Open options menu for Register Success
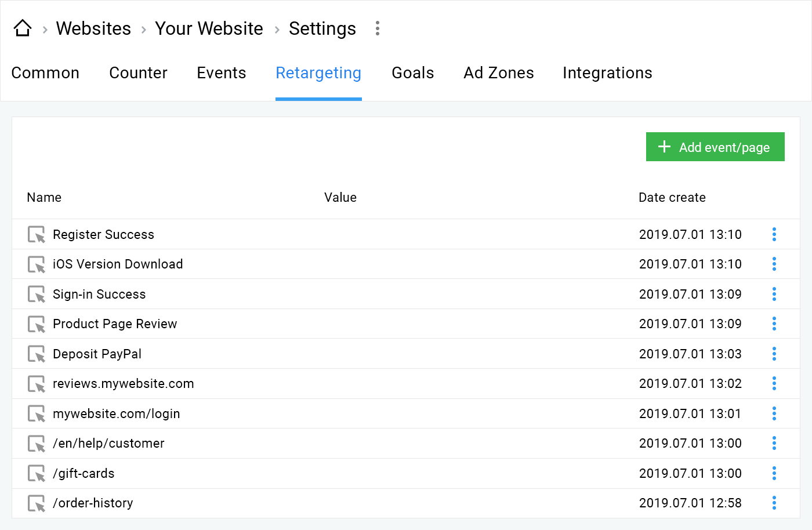 tap(774, 234)
